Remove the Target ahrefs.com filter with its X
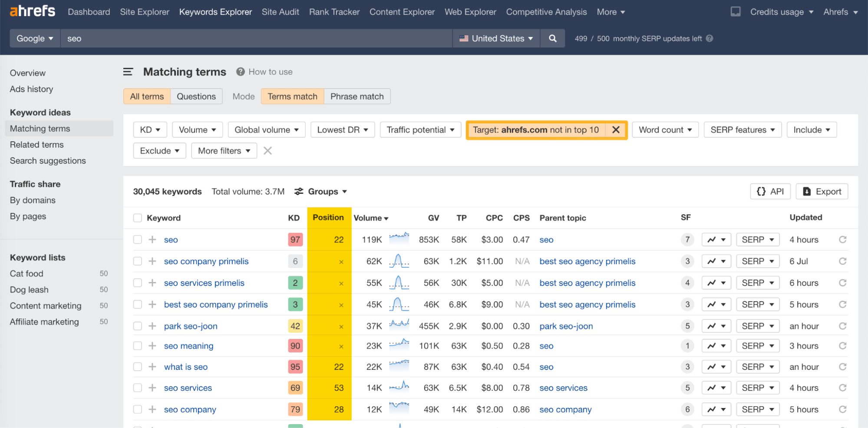The height and width of the screenshot is (428, 868). 616,129
